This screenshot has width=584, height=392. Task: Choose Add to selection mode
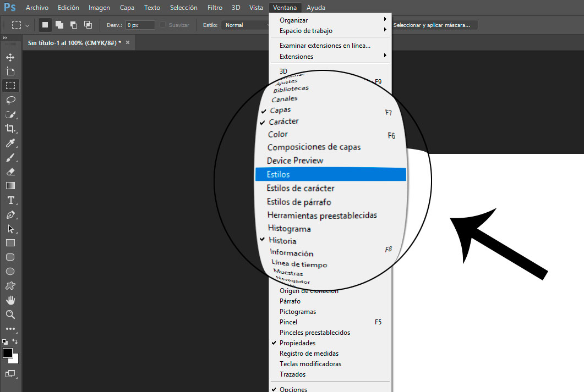click(x=59, y=25)
